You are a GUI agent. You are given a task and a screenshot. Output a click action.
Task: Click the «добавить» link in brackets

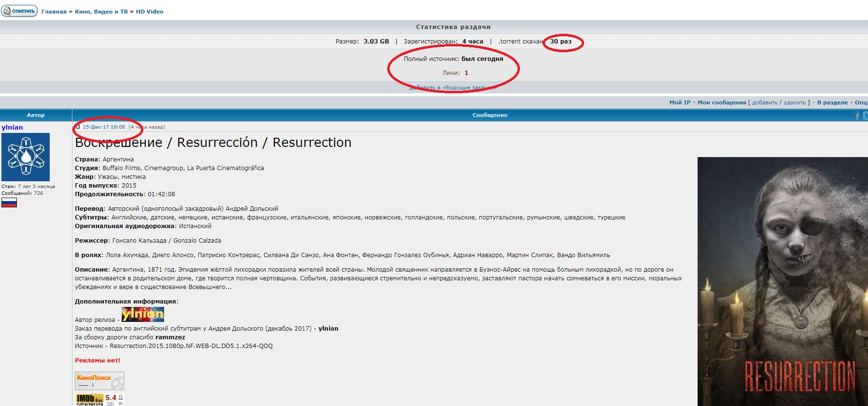click(765, 102)
